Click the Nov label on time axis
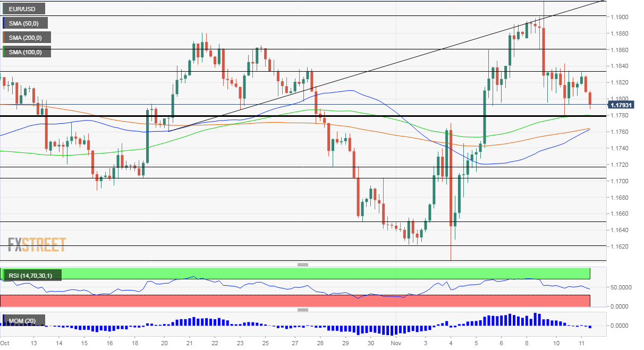Viewport: 644px width, 350px height. (x=397, y=344)
